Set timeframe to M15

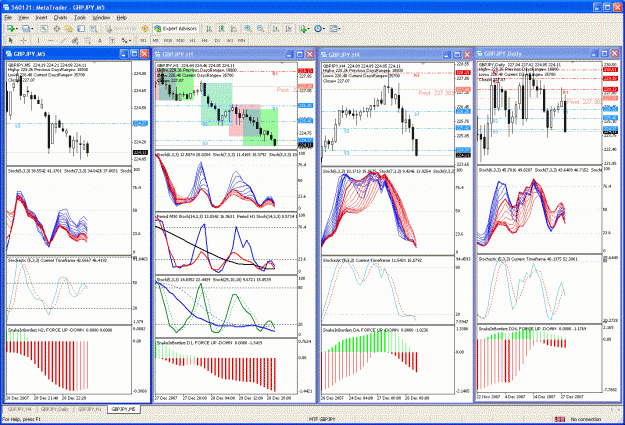[168, 40]
